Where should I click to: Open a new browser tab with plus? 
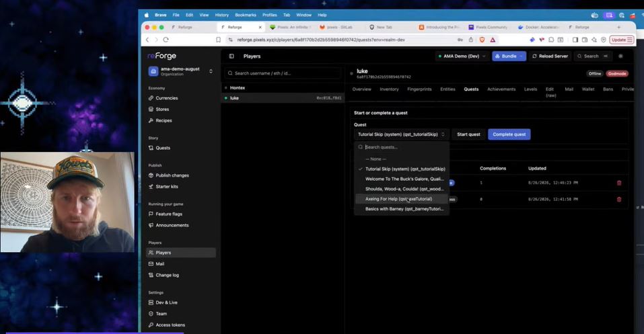coord(618,27)
